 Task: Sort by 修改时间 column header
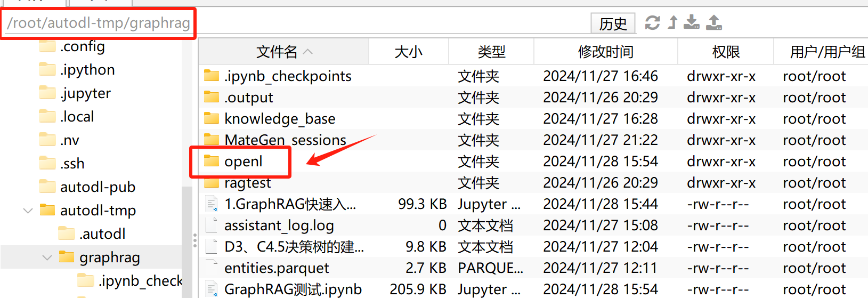point(606,52)
